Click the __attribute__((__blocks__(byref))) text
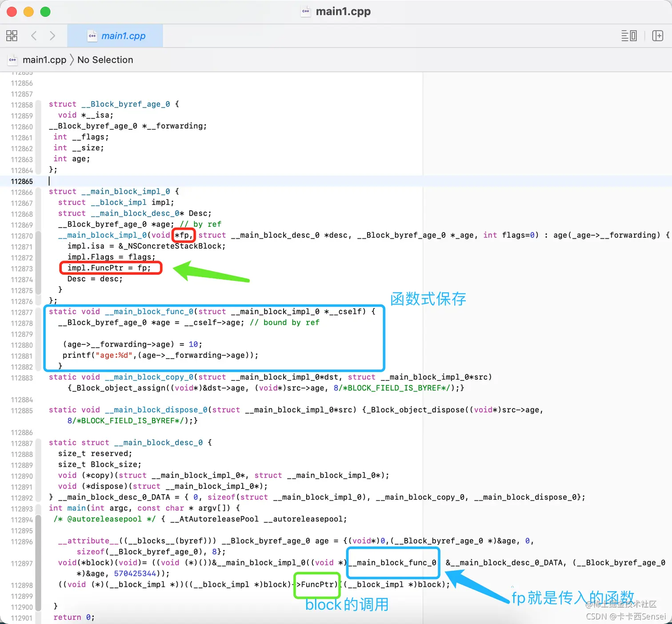This screenshot has height=624, width=672. pyautogui.click(x=137, y=541)
